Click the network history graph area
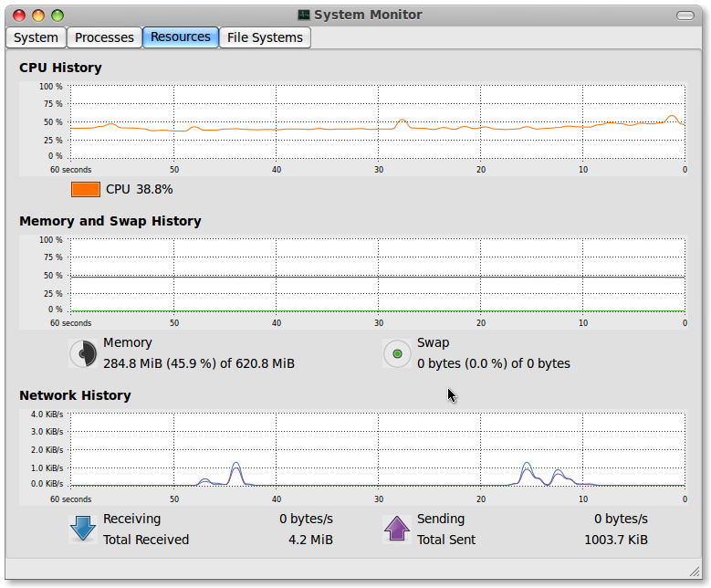711x588 pixels. (x=377, y=448)
